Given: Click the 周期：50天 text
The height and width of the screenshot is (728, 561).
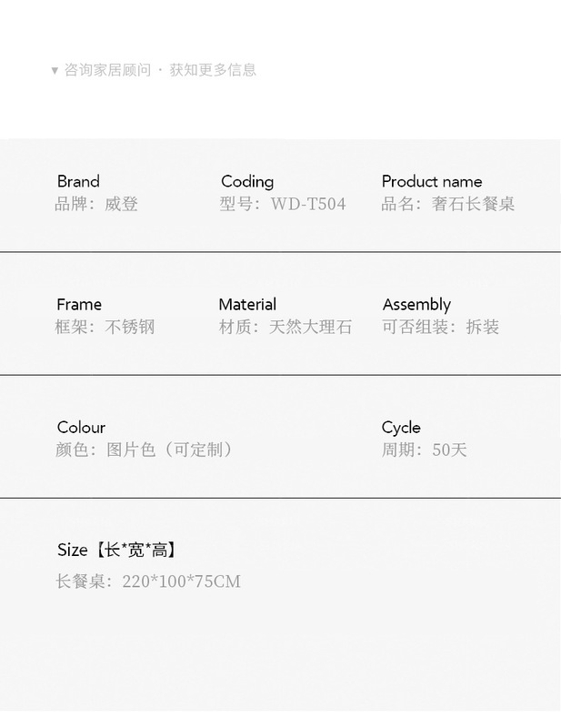Looking at the screenshot, I should pyautogui.click(x=424, y=450).
